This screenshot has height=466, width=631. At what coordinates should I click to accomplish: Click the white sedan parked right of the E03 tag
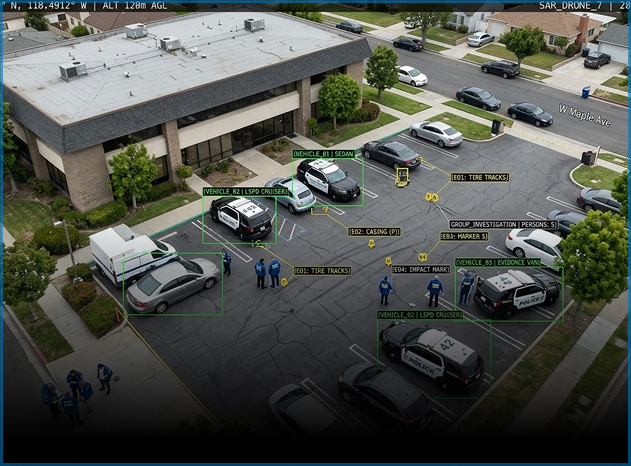[x=535, y=245]
